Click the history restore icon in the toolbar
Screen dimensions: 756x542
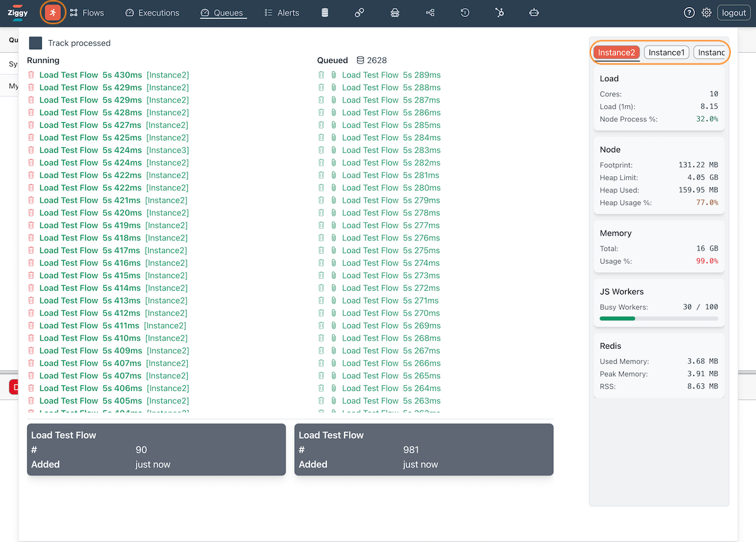[x=464, y=12]
